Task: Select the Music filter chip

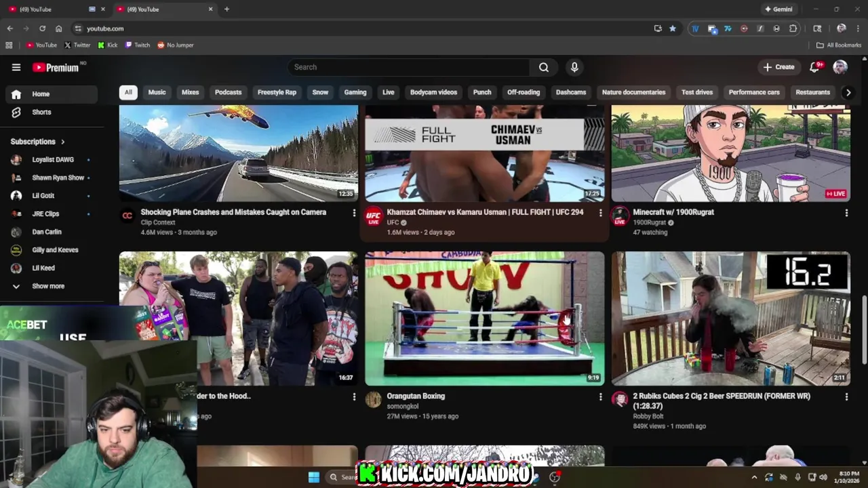Action: coord(157,92)
